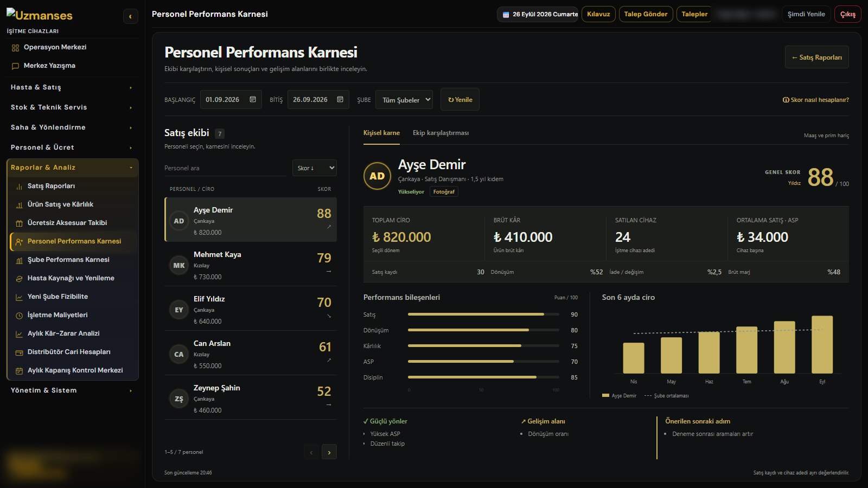Expand the Personel & Ücret section
Viewport: 868px width, 488px height.
pyautogui.click(x=72, y=147)
